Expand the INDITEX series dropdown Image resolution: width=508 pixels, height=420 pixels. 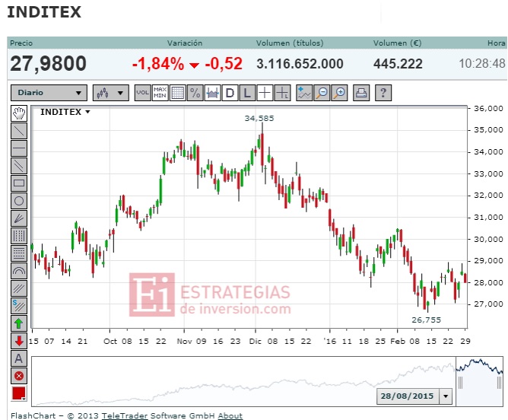87,112
